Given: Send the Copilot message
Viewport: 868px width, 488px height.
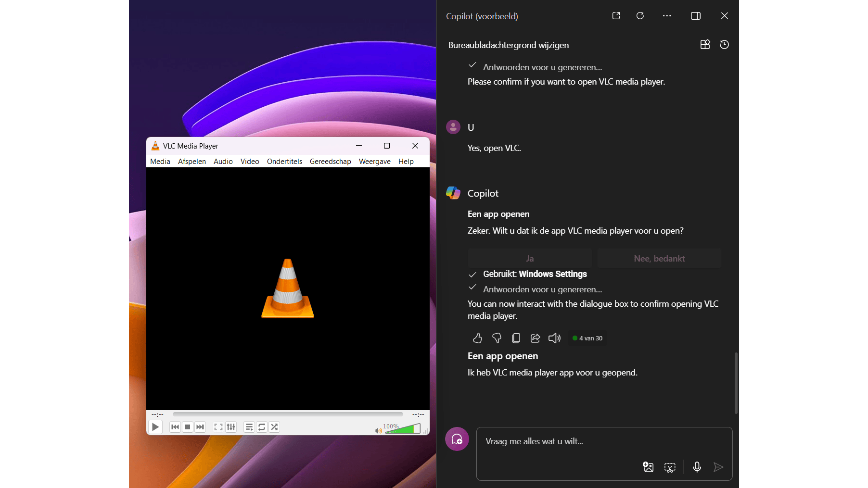Looking at the screenshot, I should click(718, 467).
